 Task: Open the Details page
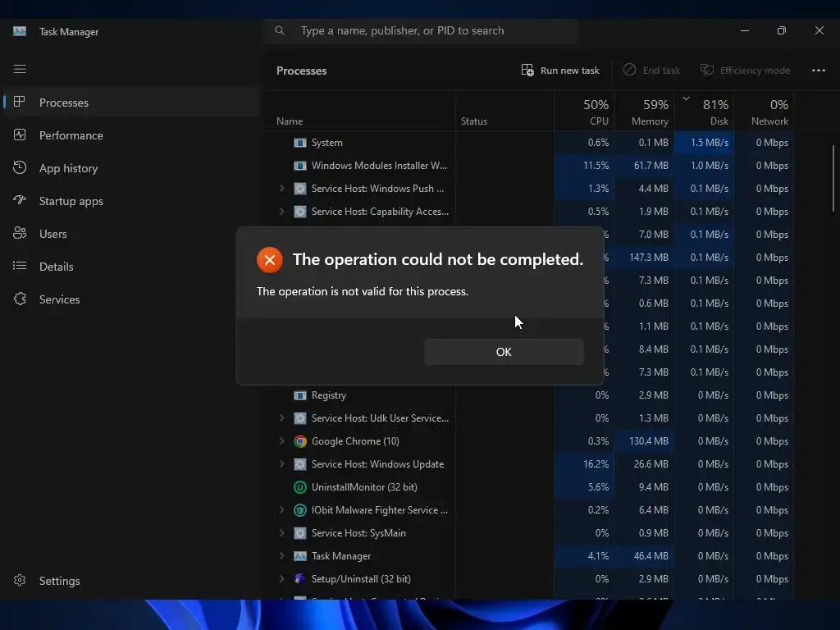point(57,267)
